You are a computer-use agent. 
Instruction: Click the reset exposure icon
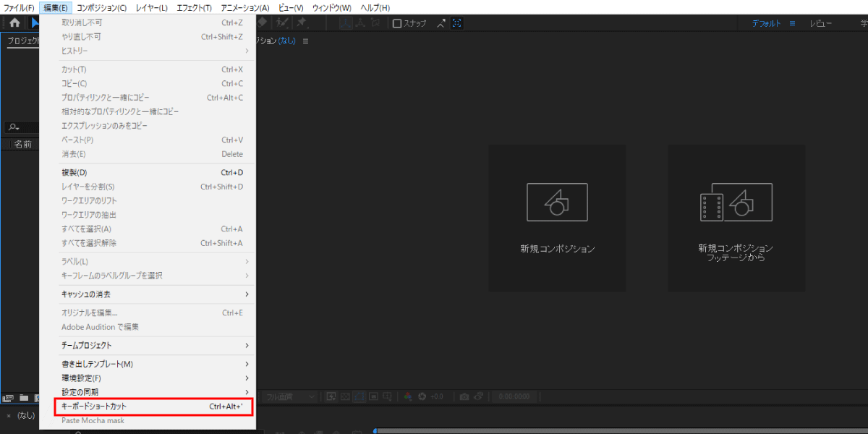pos(422,396)
